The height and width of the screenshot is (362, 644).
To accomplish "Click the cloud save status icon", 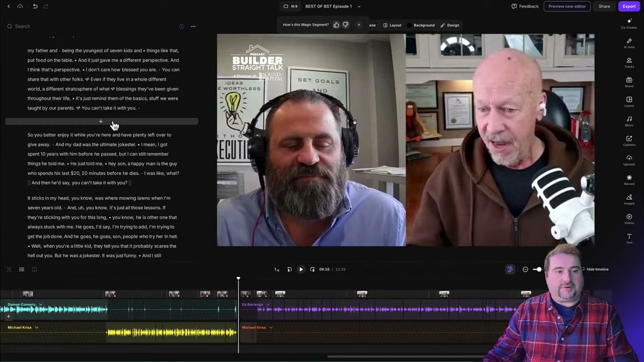I will click(20, 6).
